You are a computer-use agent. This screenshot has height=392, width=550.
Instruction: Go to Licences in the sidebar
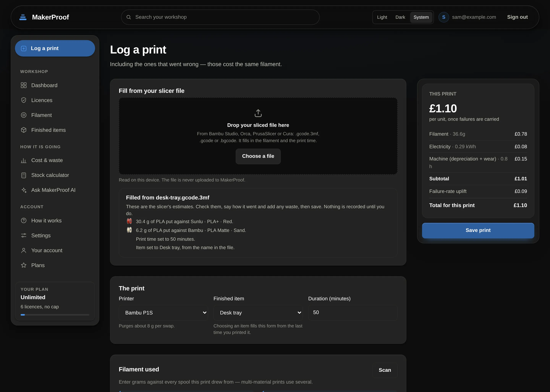[x=55, y=100]
